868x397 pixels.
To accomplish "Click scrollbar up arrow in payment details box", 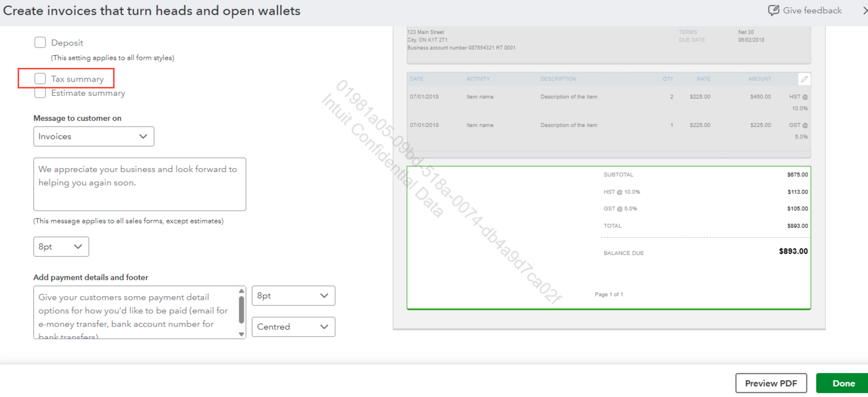I will pos(241,291).
